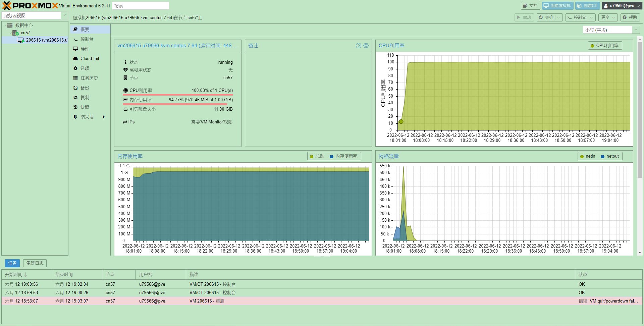The image size is (644, 326).
Task: Open the 文档 documentation button
Action: pos(530,6)
